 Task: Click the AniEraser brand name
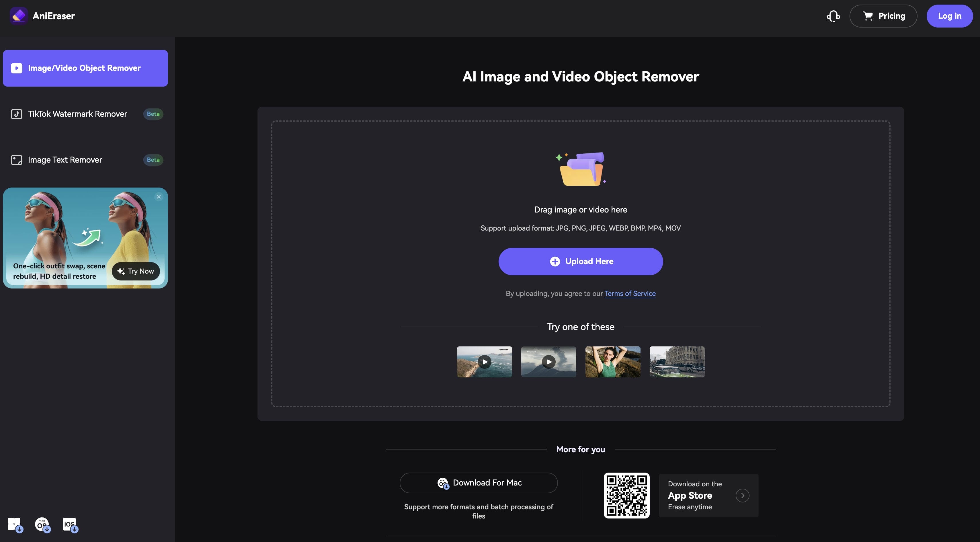click(54, 16)
